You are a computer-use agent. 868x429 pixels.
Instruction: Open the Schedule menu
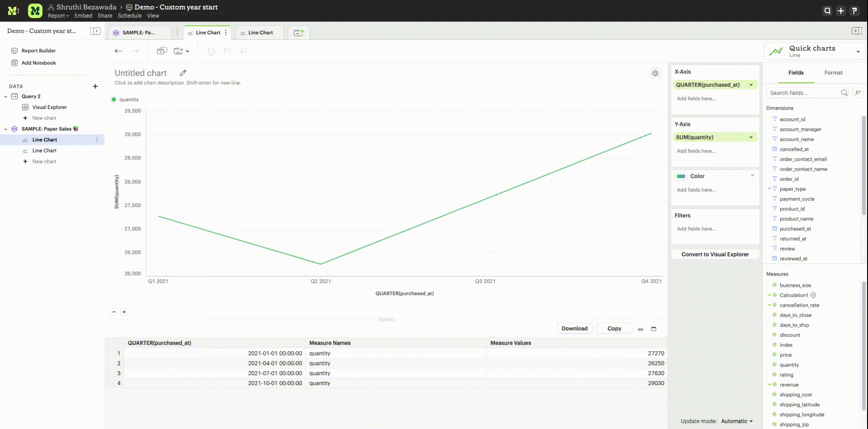click(x=129, y=16)
